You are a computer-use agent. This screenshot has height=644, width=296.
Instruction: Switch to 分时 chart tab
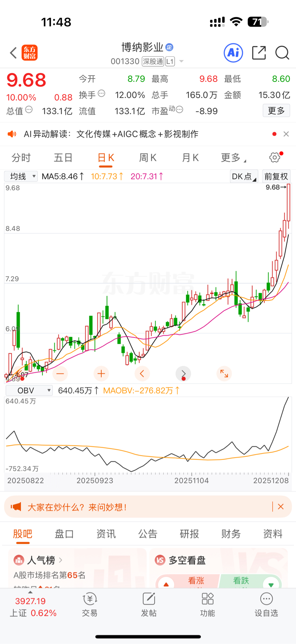21,157
